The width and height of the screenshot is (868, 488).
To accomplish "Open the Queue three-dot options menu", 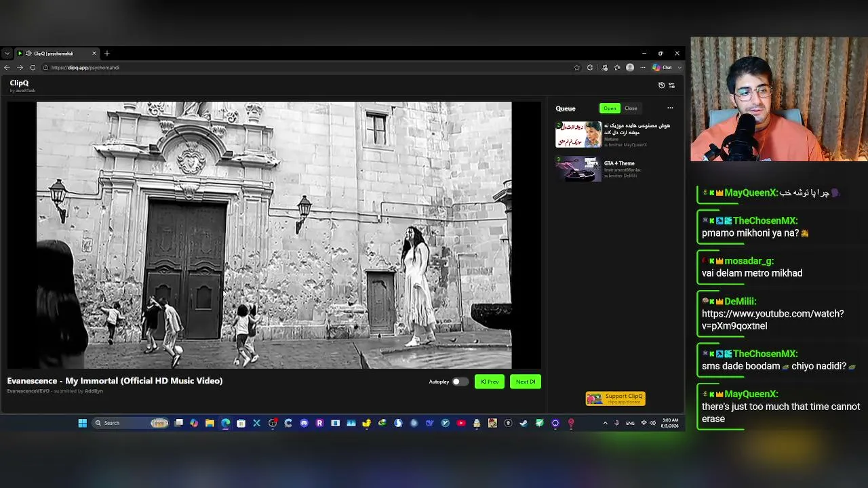I will click(x=670, y=108).
